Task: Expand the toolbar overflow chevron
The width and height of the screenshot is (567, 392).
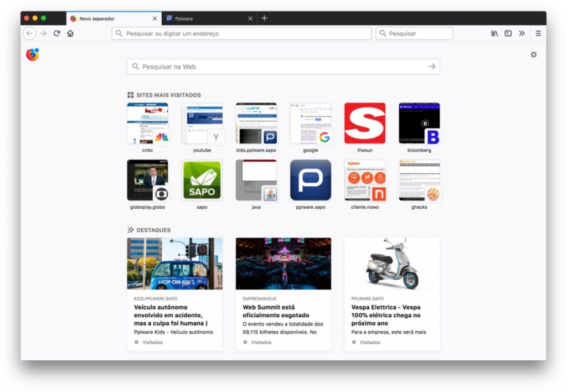Action: pos(522,33)
